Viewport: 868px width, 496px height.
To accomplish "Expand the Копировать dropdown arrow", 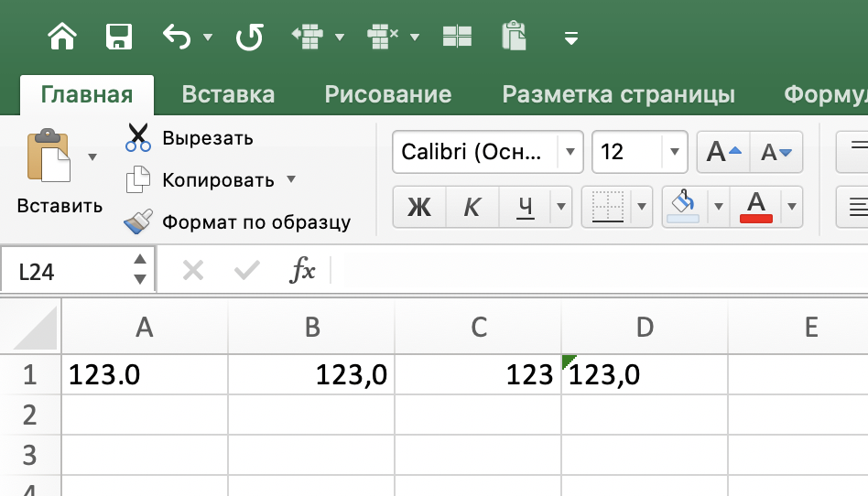I will (x=291, y=179).
